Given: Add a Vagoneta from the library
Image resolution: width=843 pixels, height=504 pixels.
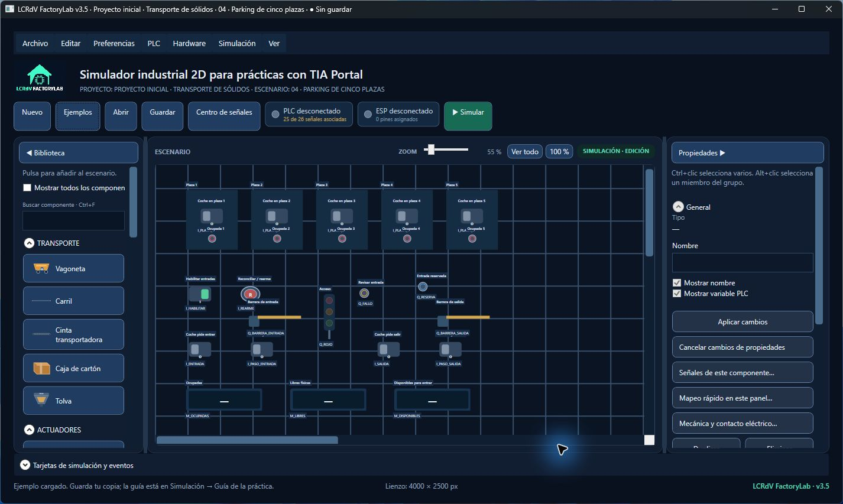Looking at the screenshot, I should click(73, 268).
